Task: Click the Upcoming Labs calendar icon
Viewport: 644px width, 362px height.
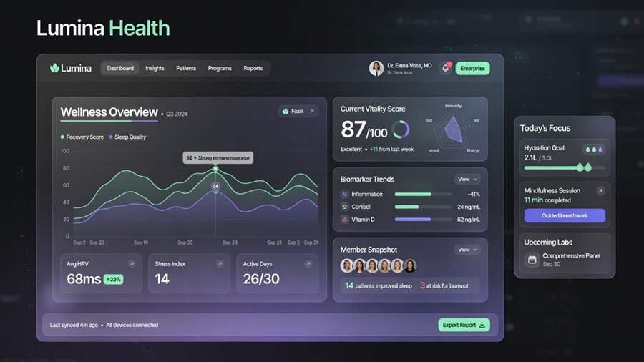Action: pyautogui.click(x=532, y=260)
